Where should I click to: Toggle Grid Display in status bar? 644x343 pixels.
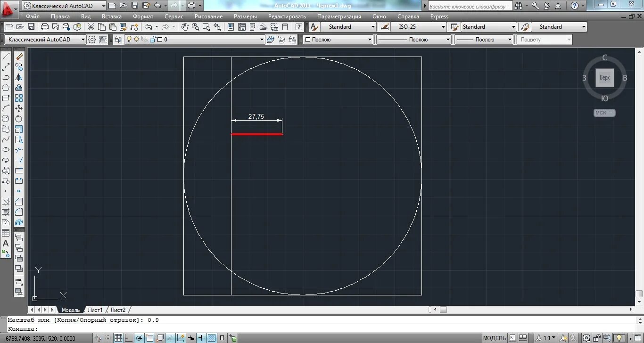[118, 338]
